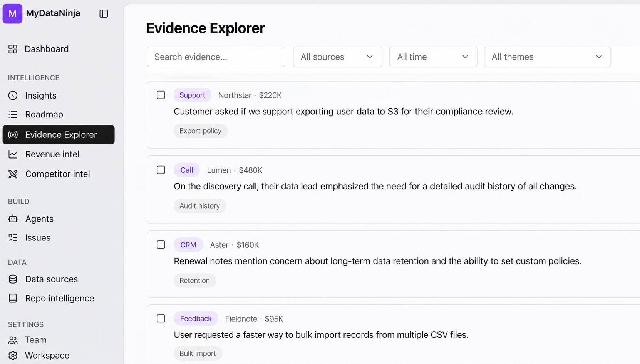Screen dimensions: 640x364
Task: Click the Export policy theme tag
Action: 200,131
